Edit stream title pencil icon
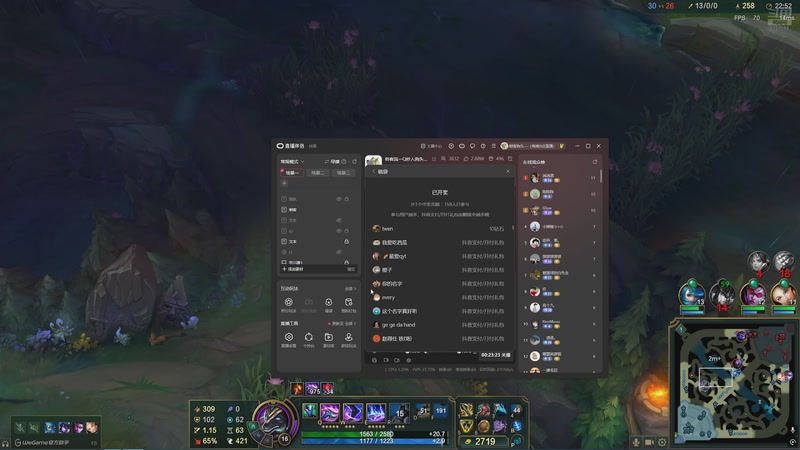Viewport: 800px width, 450px height. click(x=434, y=159)
